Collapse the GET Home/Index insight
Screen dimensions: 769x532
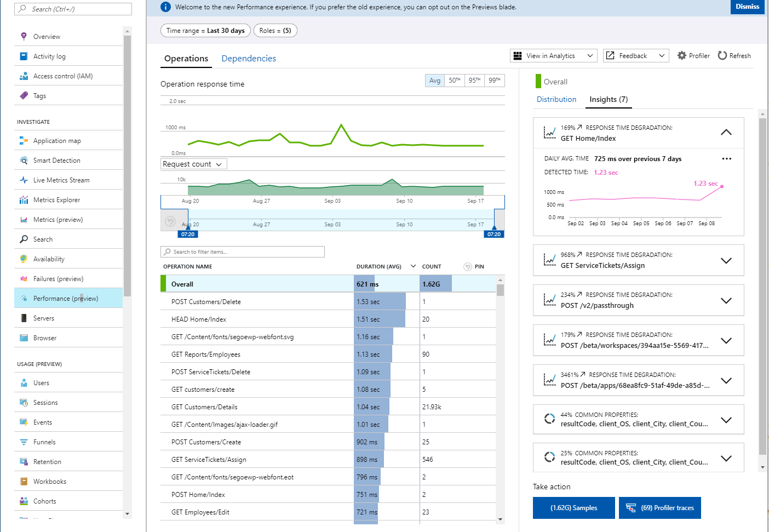(726, 133)
